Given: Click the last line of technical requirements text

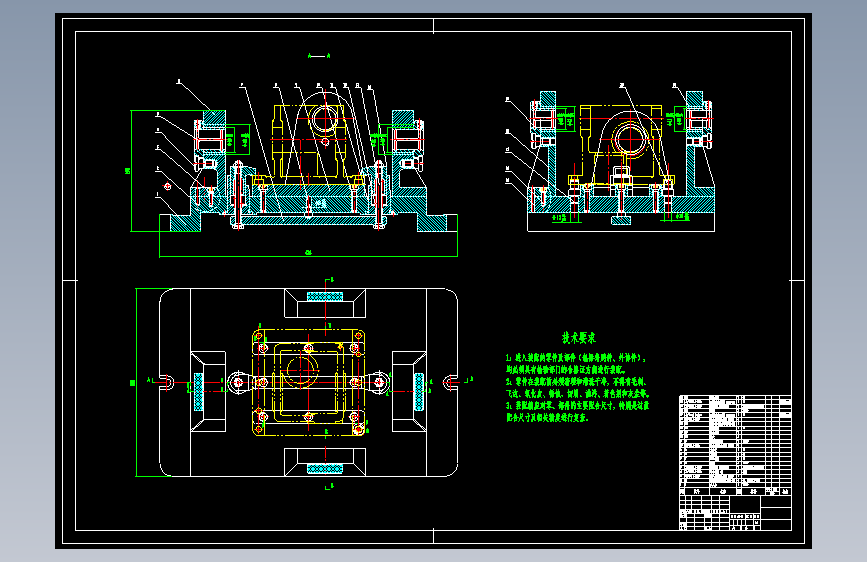Looking at the screenshot, I should (x=547, y=418).
